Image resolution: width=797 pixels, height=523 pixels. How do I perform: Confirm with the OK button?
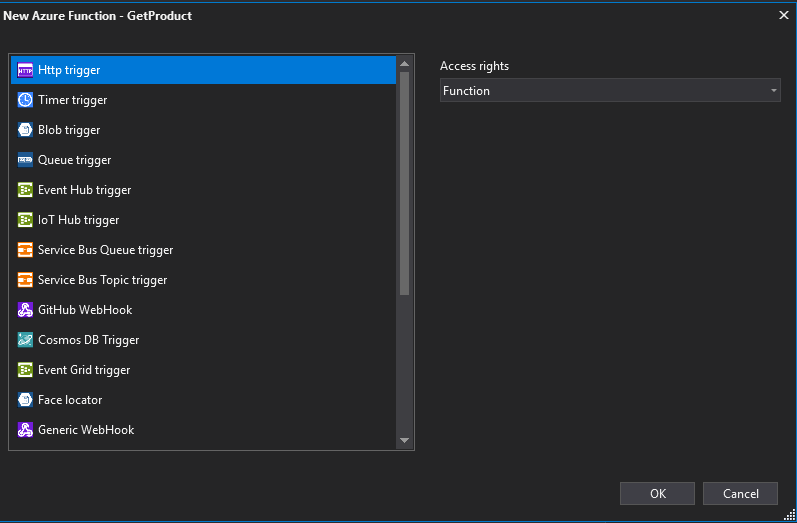tap(657, 494)
